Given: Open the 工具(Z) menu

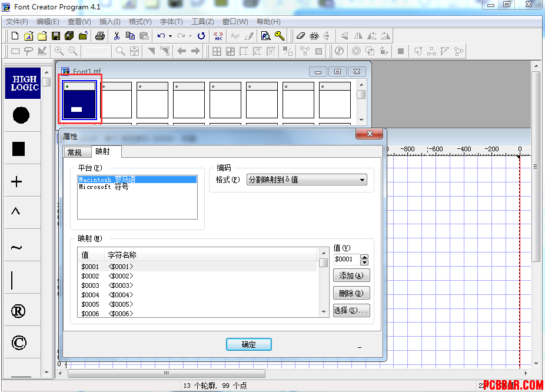Looking at the screenshot, I should (x=202, y=22).
